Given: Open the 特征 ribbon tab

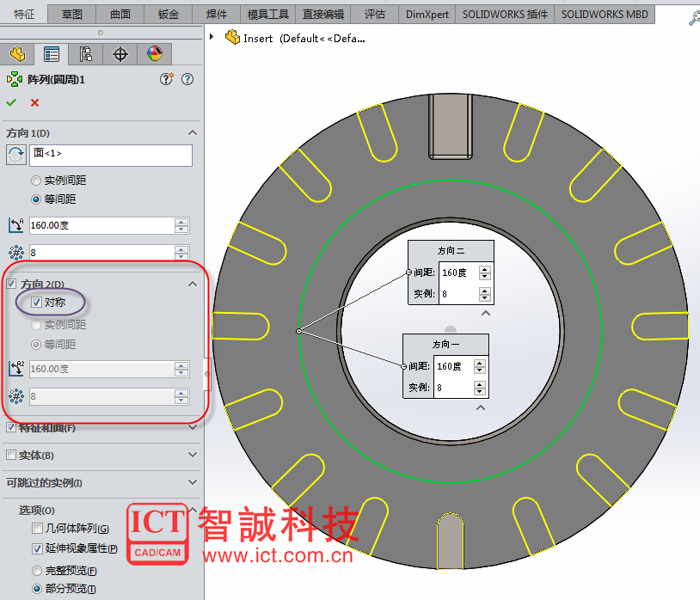Looking at the screenshot, I should (24, 15).
